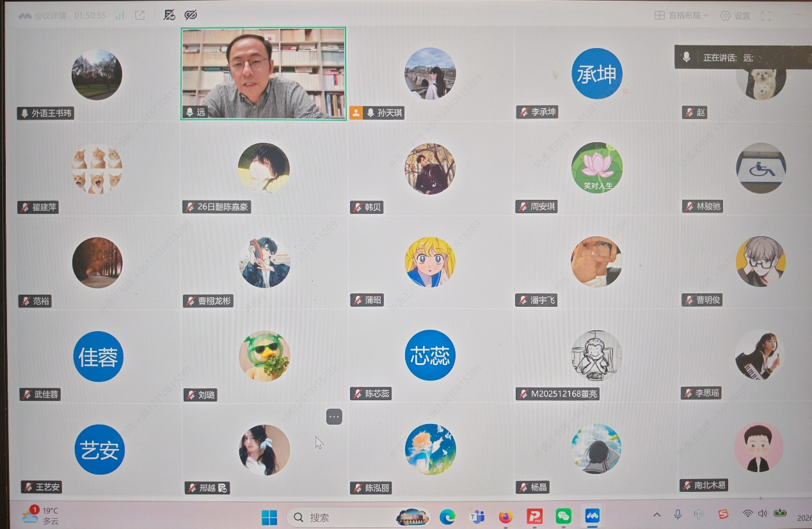Click the 正在讲话 speaking indicator banner
812x529 pixels.
[742, 57]
